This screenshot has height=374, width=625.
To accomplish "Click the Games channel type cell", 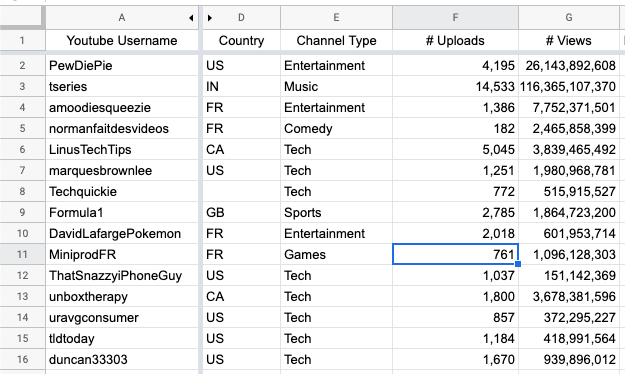I will 336,254.
